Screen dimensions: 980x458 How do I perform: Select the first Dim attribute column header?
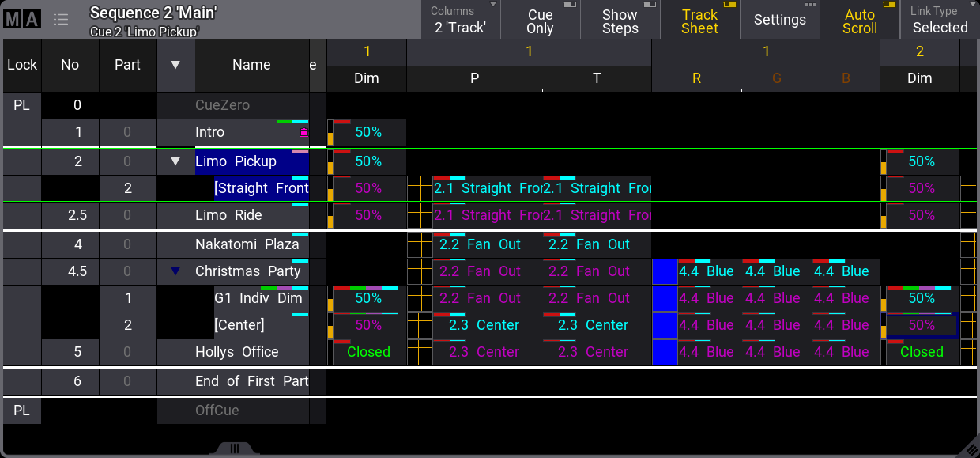366,78
